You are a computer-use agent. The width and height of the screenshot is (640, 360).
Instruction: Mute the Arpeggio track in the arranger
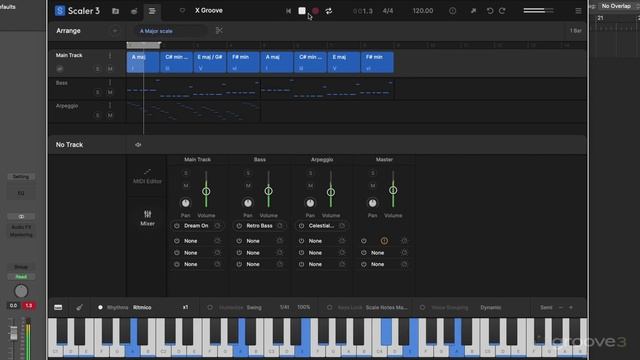[110, 116]
